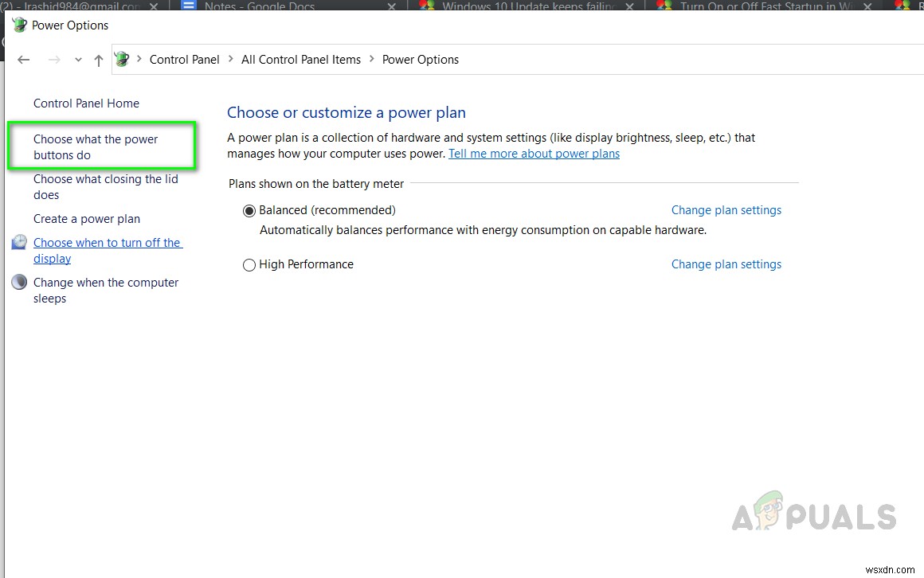The height and width of the screenshot is (578, 924).
Task: Click the forward navigation arrow
Action: tap(54, 60)
